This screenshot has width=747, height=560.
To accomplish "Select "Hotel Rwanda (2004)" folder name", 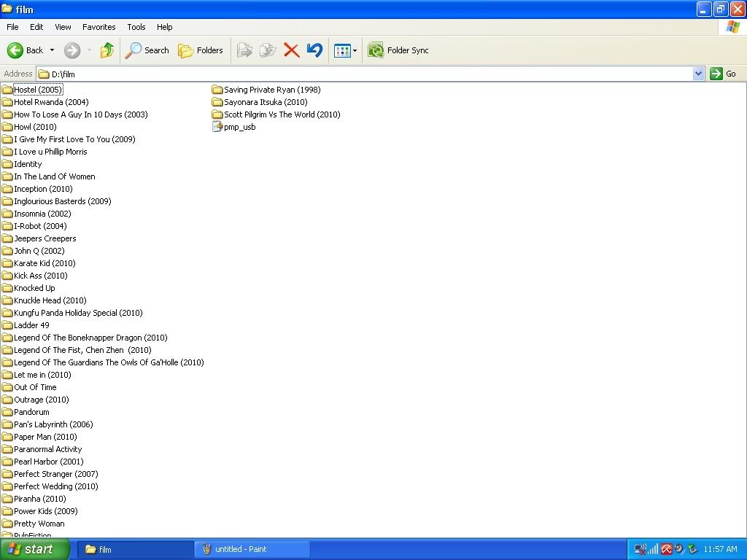I will [51, 102].
